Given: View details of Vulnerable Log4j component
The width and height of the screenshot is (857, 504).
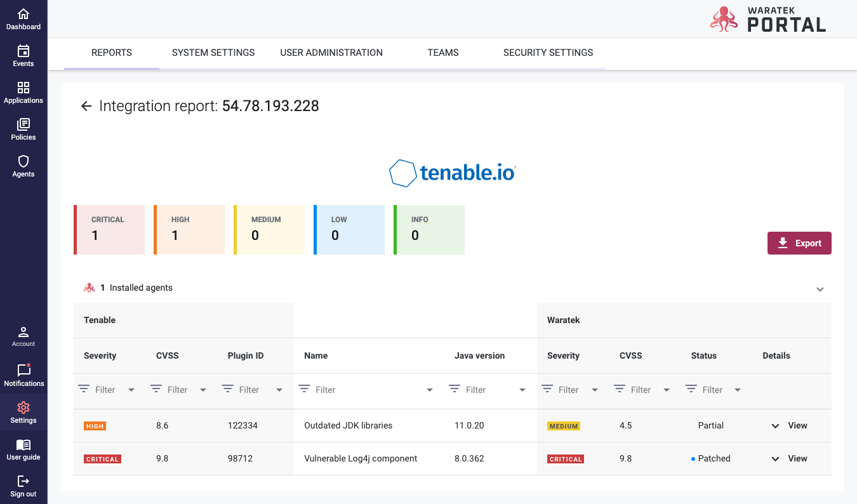Looking at the screenshot, I should (x=797, y=458).
